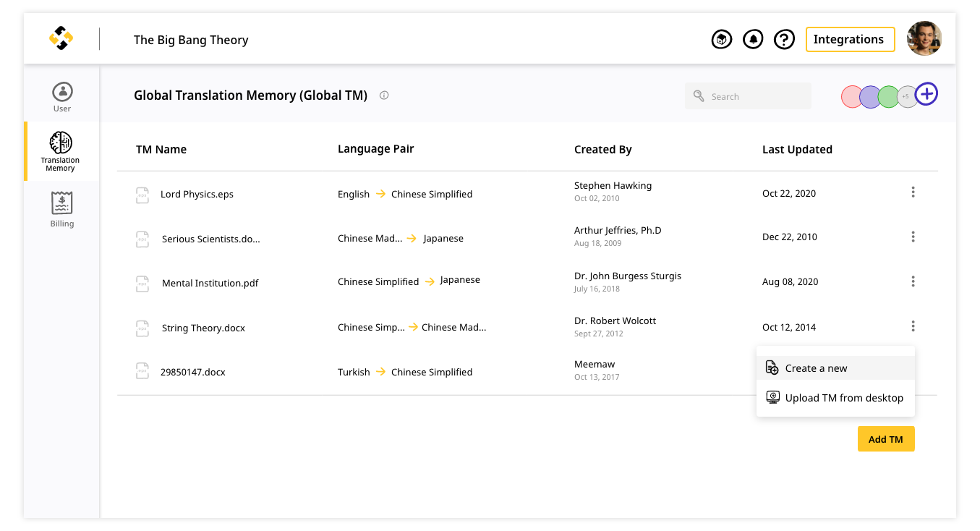Viewport: 980px width, 531px height.
Task: Click the Add TM button
Action: click(886, 439)
